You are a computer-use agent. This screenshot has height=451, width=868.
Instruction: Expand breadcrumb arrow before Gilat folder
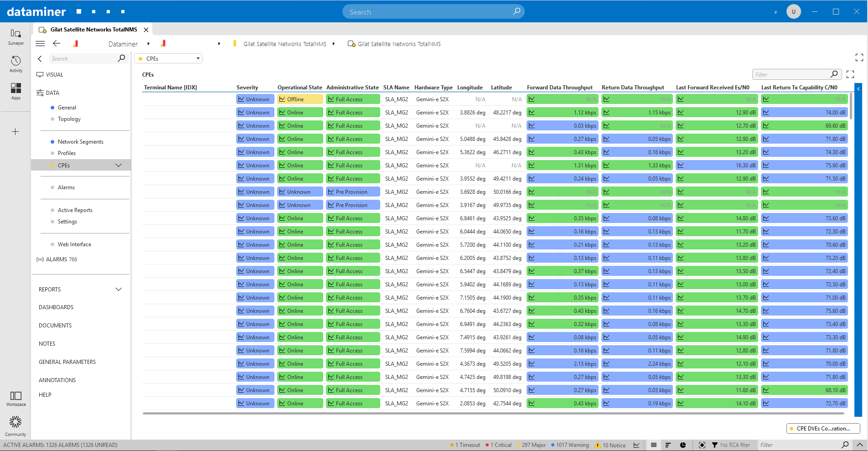219,44
